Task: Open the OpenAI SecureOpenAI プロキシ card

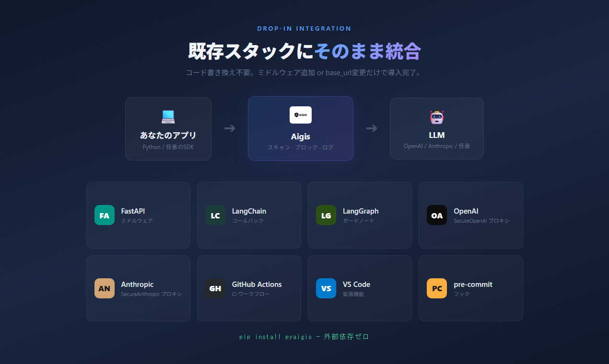Action: (471, 215)
